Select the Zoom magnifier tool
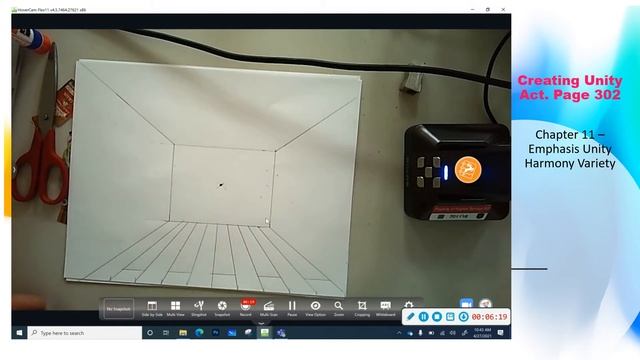This screenshot has width=640, height=360. click(x=339, y=309)
